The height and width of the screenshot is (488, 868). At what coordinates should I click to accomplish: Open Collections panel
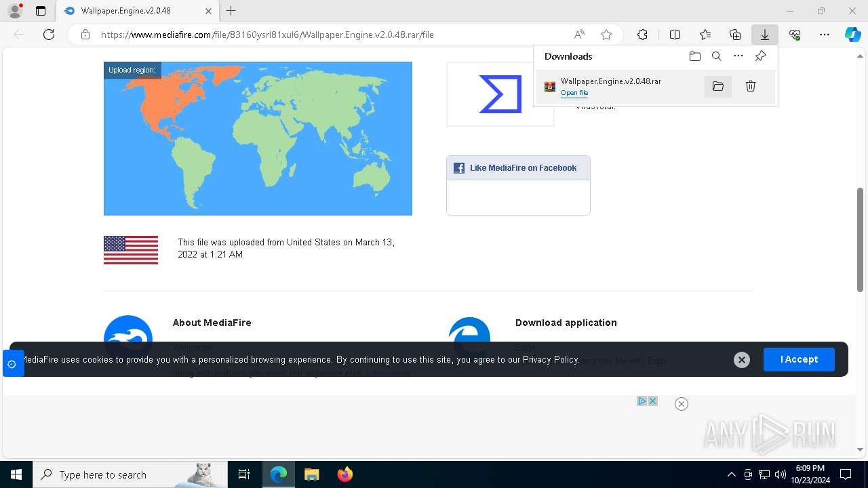pos(735,35)
